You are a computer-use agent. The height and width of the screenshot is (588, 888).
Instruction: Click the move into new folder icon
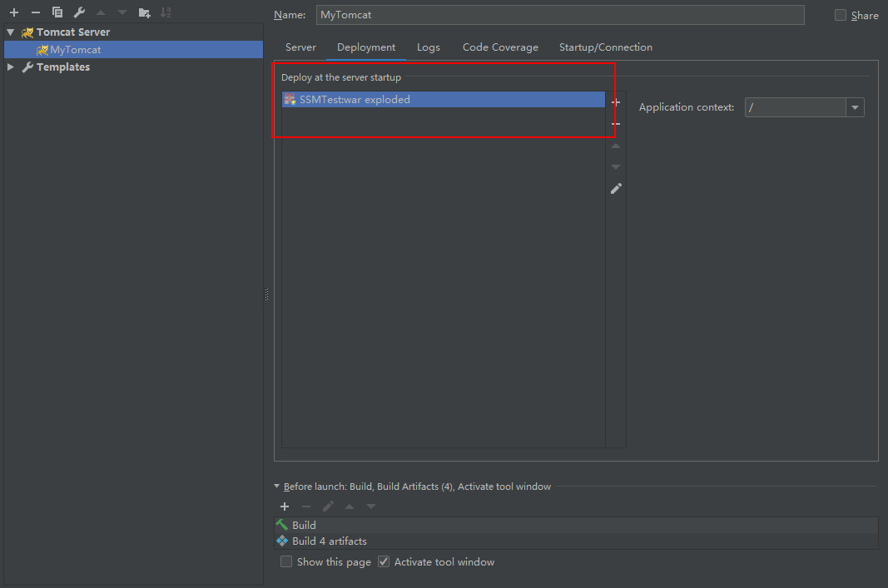click(x=144, y=12)
